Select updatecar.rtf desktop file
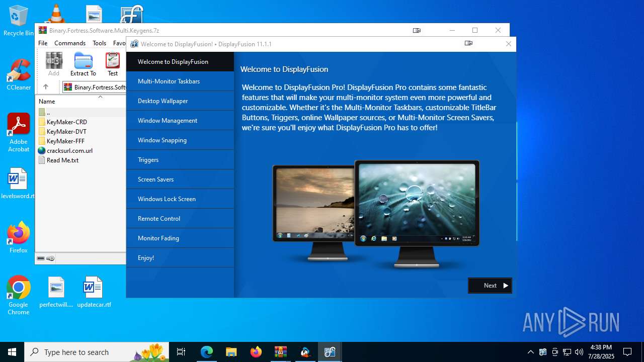Screen dimensions: 644x362 click(94, 292)
